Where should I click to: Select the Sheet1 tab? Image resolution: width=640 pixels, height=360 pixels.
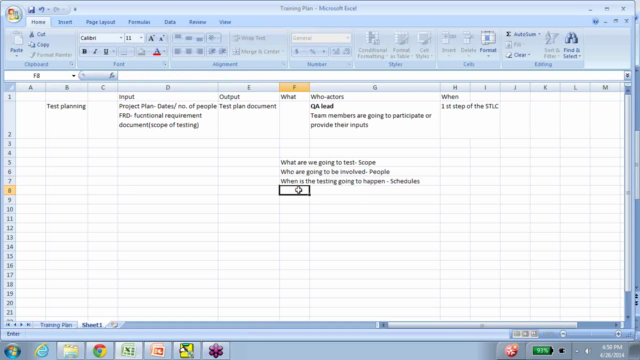pos(92,325)
